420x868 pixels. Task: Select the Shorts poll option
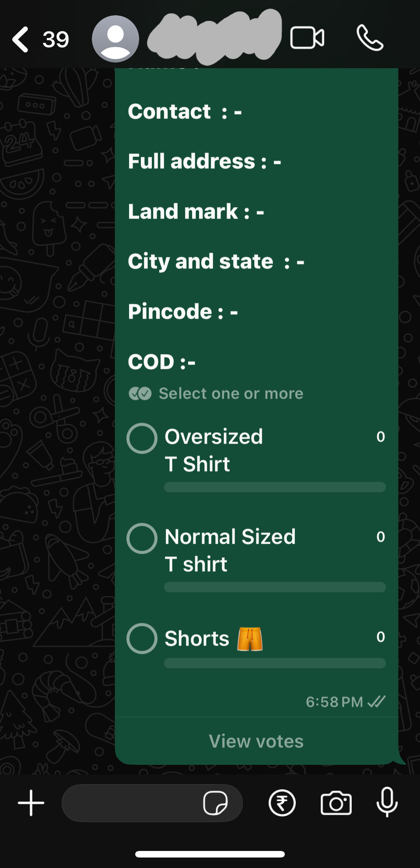pos(142,638)
